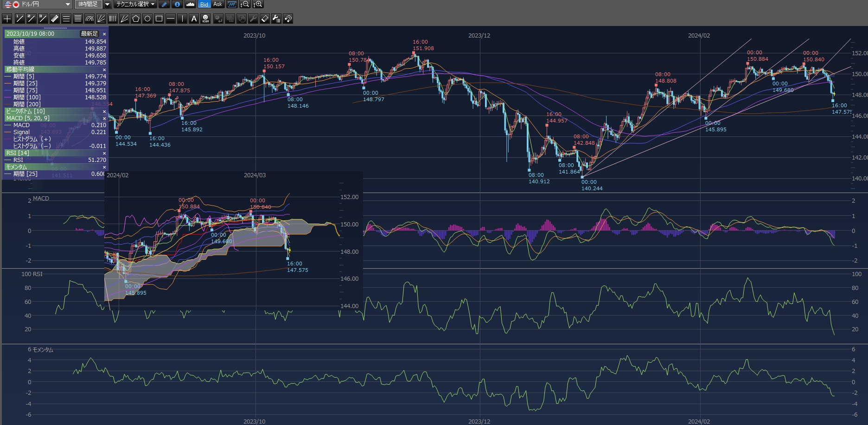Select the eraser tool
Screen dimensions: 868x425
point(264,19)
